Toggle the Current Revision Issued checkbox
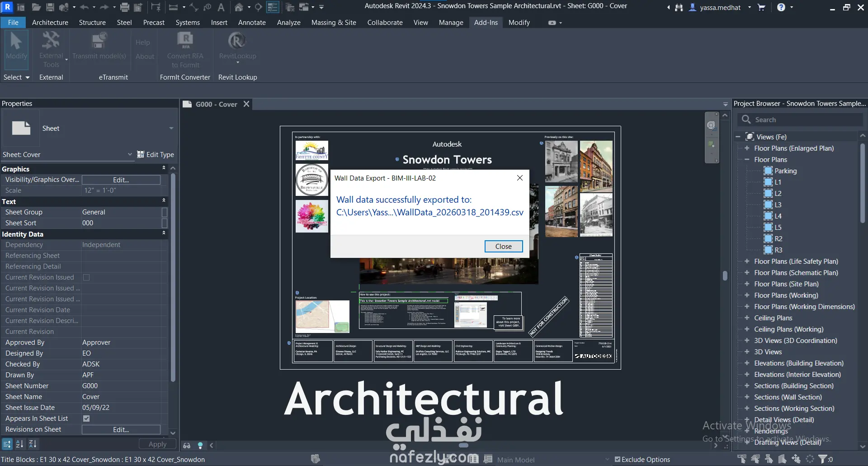The height and width of the screenshot is (466, 868). coord(86,277)
